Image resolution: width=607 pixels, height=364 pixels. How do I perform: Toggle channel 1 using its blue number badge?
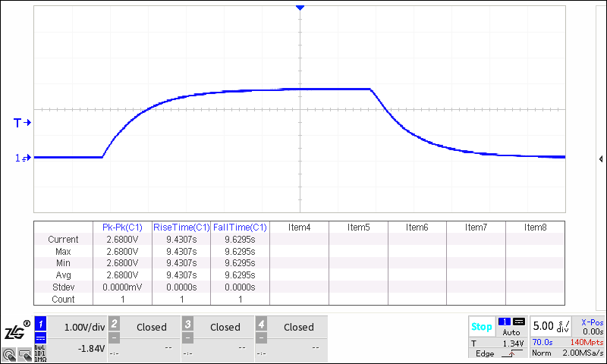42,322
